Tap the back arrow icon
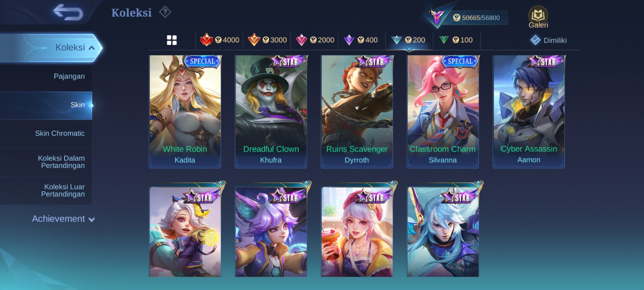The width and height of the screenshot is (644, 290). [x=68, y=12]
